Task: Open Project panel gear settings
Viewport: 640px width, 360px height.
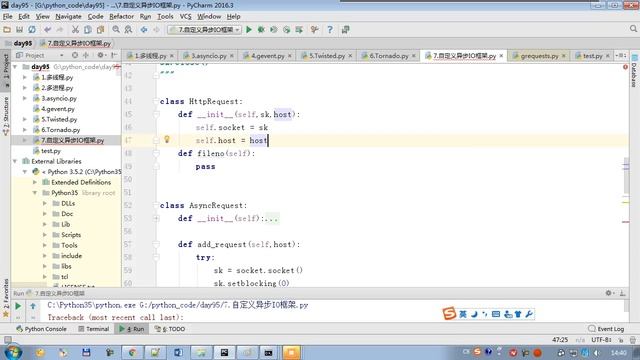Action: tap(101, 55)
